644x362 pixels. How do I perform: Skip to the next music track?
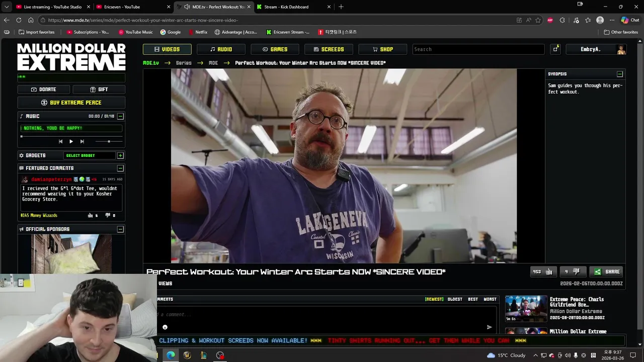coord(82,142)
